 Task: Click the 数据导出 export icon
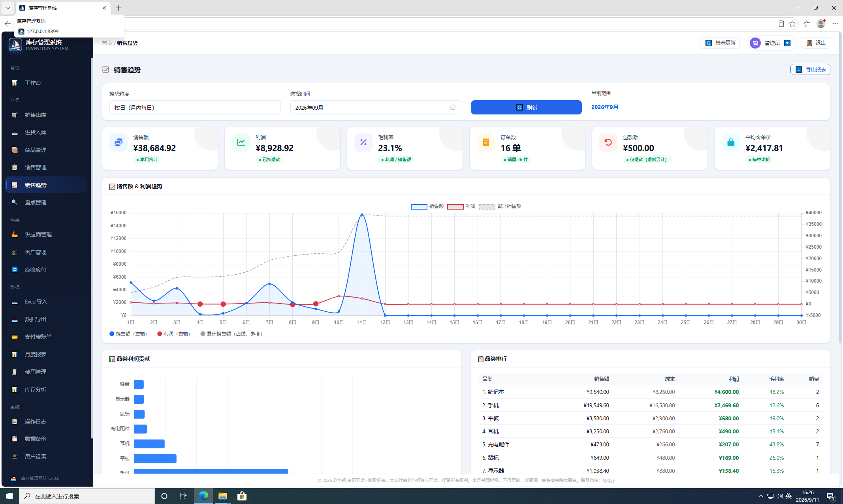[15, 319]
